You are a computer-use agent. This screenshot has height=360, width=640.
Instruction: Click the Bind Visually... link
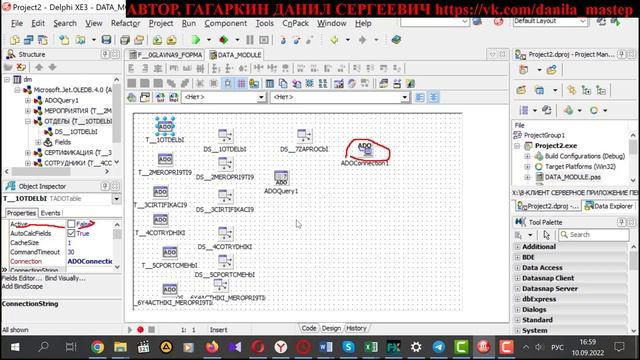click(x=65, y=278)
